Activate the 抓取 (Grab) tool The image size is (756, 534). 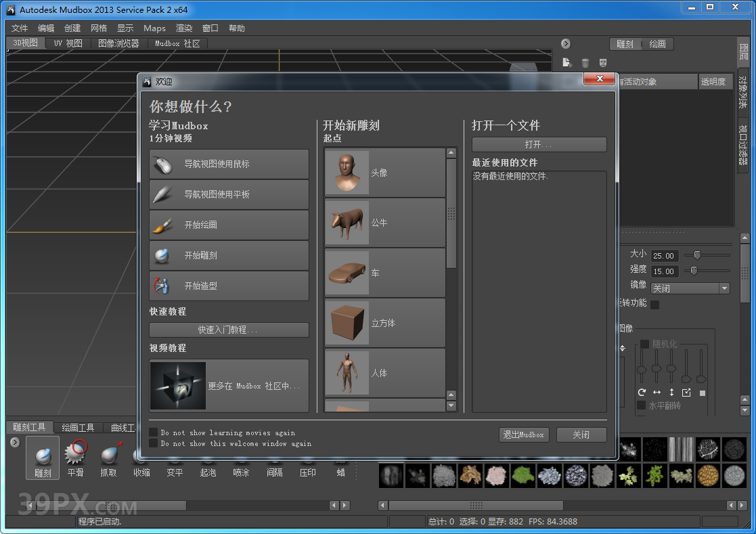[108, 458]
